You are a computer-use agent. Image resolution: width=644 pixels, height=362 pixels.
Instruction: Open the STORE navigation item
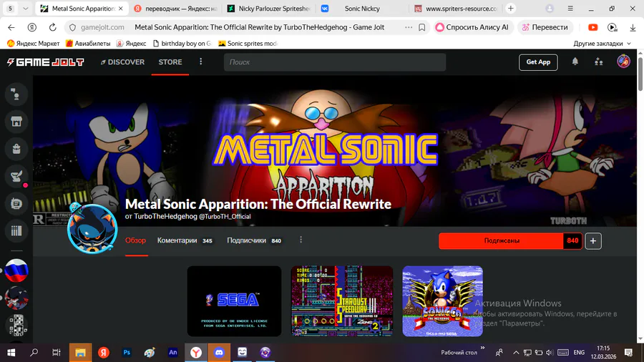170,62
